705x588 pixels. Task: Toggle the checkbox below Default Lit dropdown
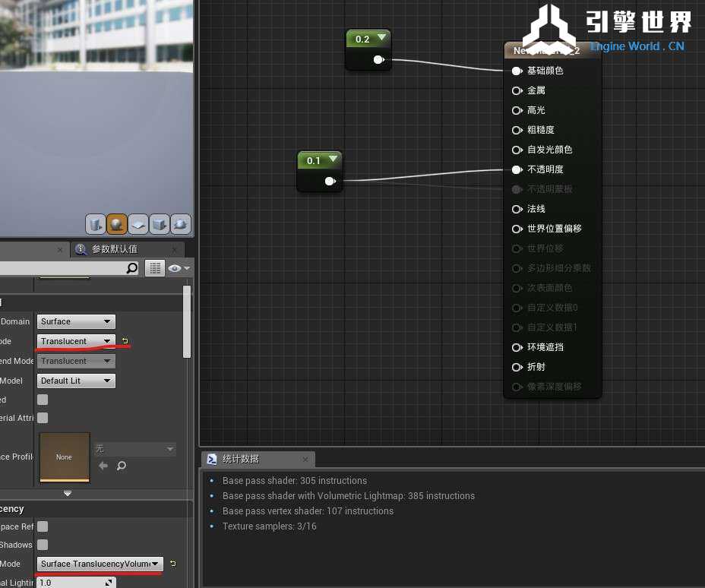43,400
